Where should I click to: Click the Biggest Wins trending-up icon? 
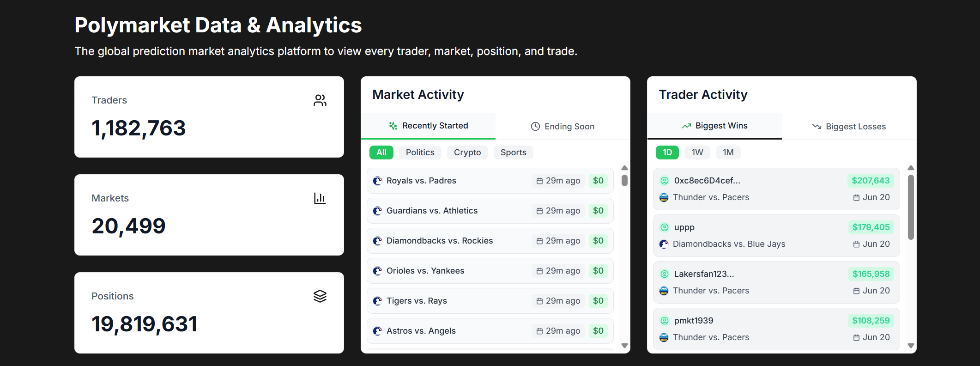(x=687, y=126)
